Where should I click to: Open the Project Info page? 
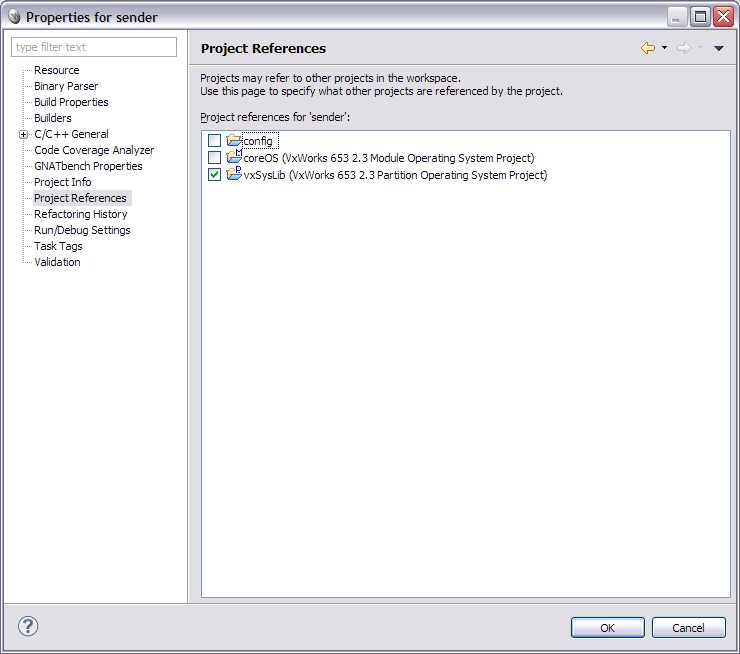(x=63, y=183)
